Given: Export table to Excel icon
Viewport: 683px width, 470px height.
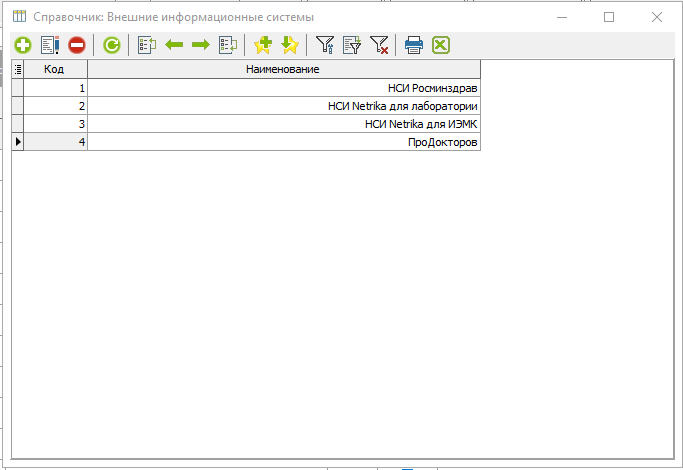Looking at the screenshot, I should [x=441, y=45].
